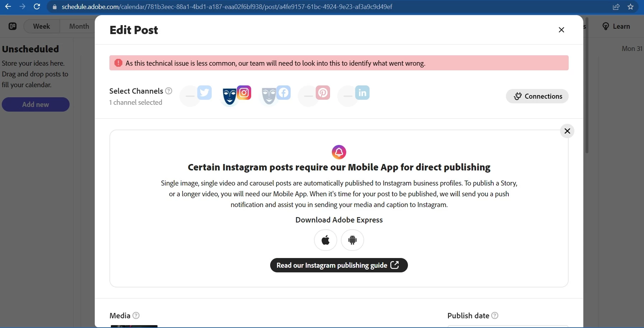Show help for Publish date

[x=495, y=315]
